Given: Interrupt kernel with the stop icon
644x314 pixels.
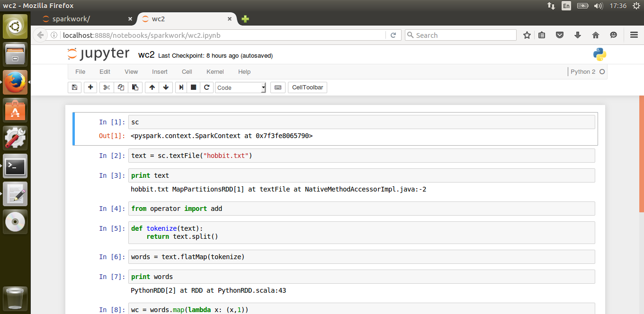Looking at the screenshot, I should (193, 87).
